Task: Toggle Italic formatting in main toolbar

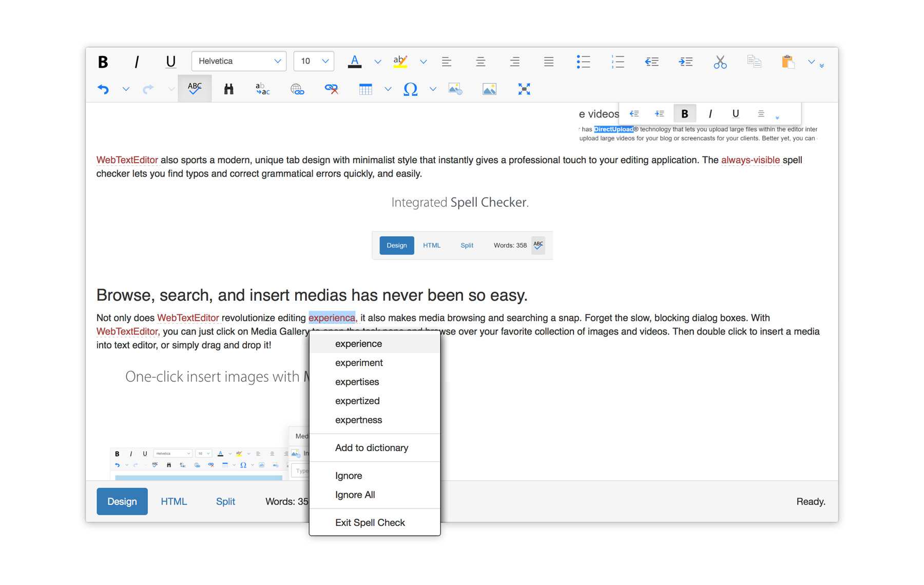Action: coord(137,62)
